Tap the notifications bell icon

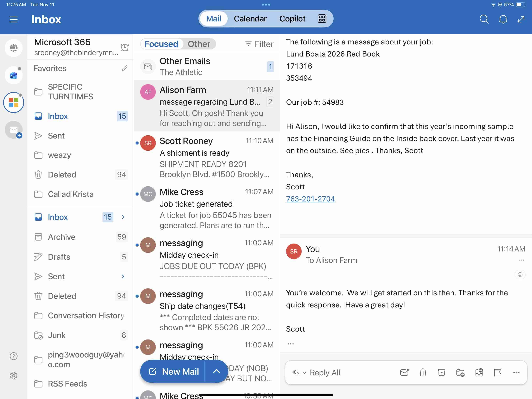coord(503,19)
